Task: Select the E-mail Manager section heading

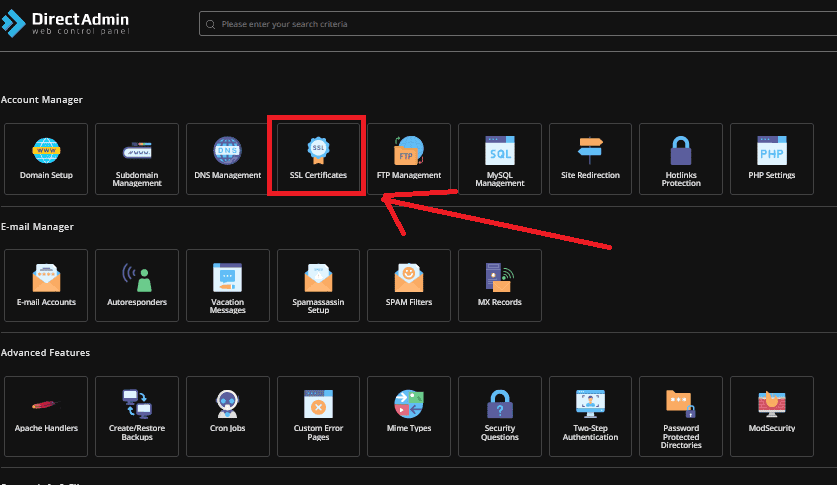Action: 37,227
